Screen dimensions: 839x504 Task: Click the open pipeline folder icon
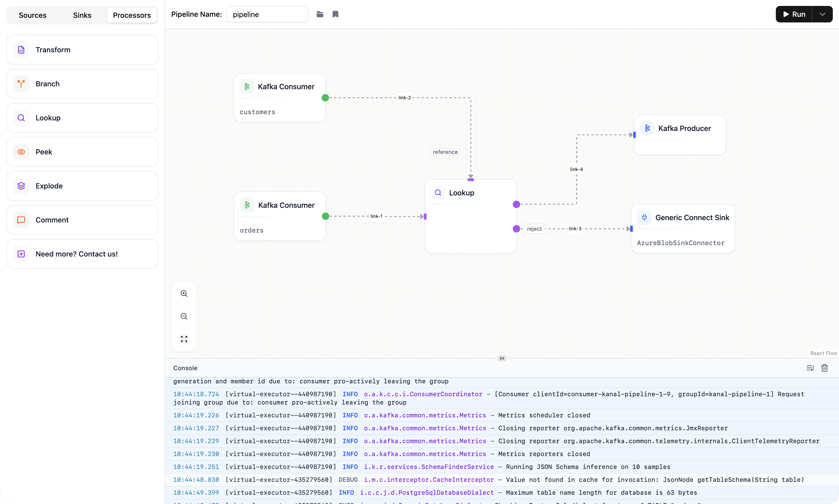[x=320, y=14]
